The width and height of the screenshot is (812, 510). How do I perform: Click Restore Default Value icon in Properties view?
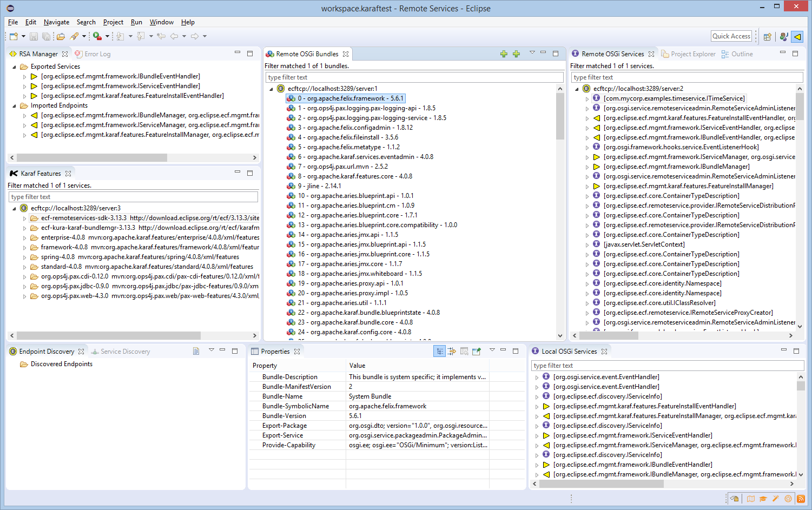click(464, 352)
